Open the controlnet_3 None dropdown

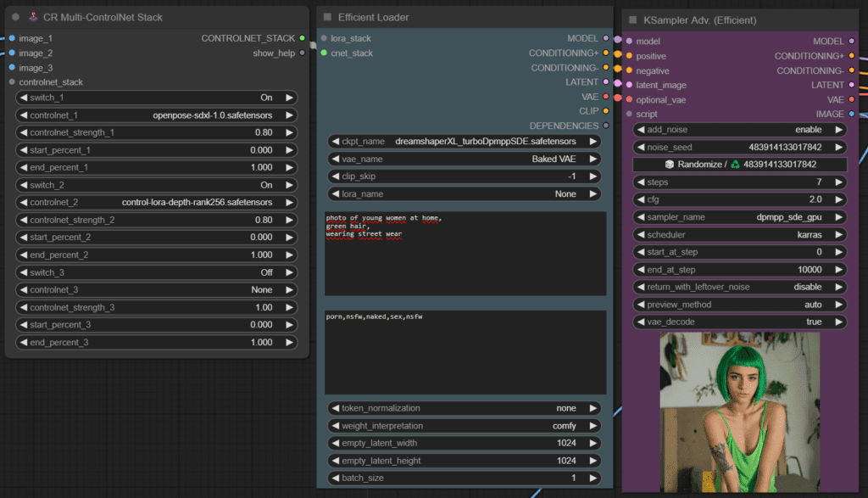pyautogui.click(x=157, y=289)
